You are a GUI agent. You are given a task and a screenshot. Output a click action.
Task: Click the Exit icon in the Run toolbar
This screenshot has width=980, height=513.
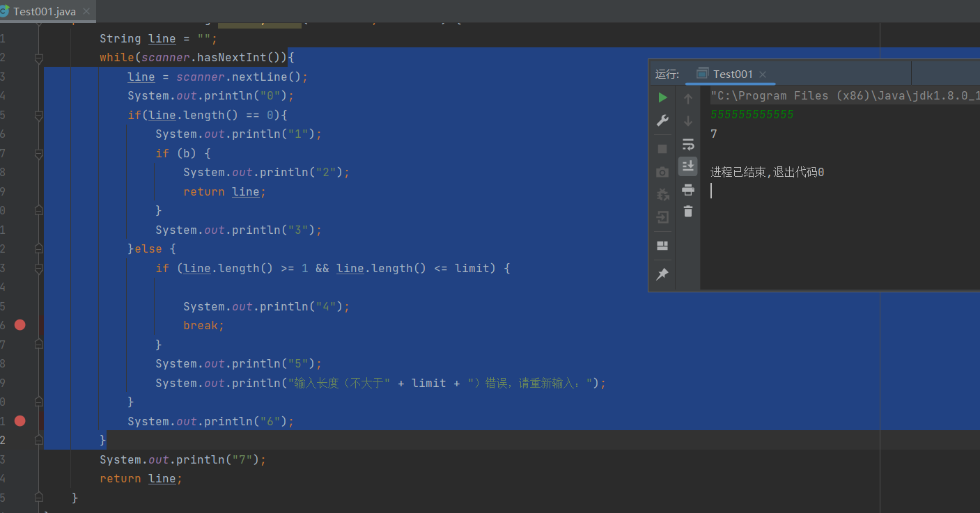pos(662,217)
